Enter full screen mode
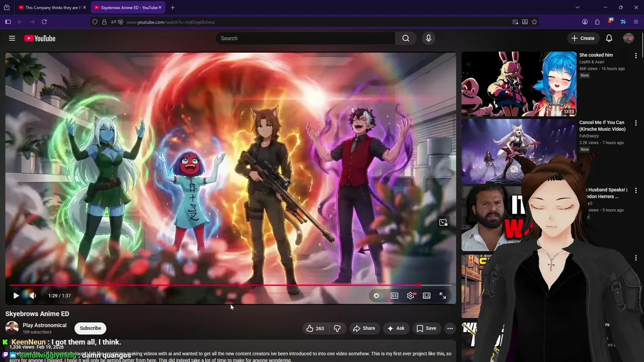 click(443, 296)
